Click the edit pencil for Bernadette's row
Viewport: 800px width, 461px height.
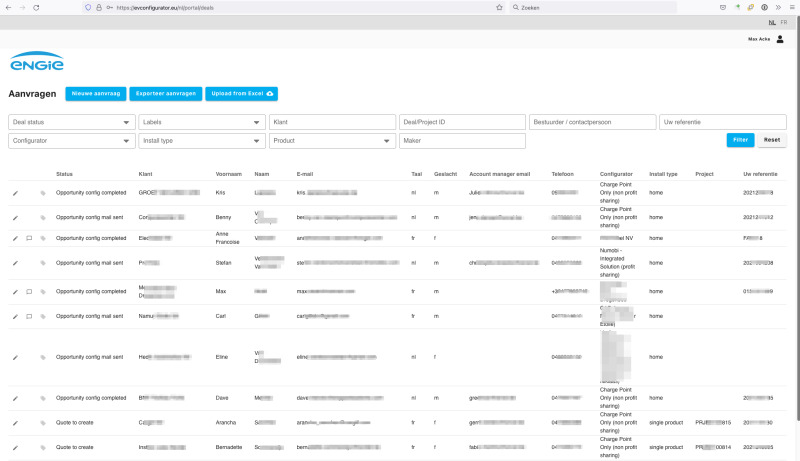pyautogui.click(x=15, y=447)
